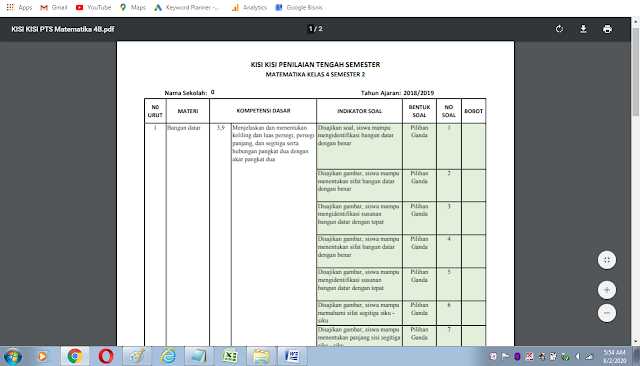Fit the document to page
The image size is (640, 366).
607,260
